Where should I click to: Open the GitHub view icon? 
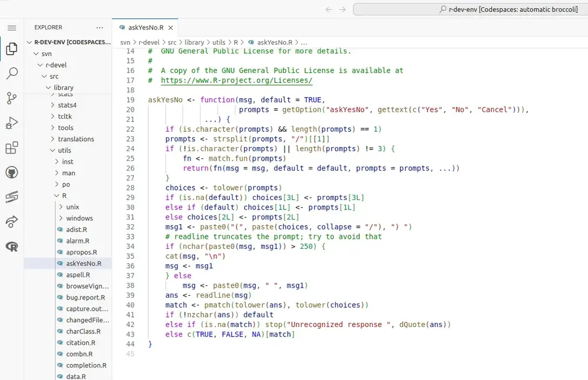point(11,172)
